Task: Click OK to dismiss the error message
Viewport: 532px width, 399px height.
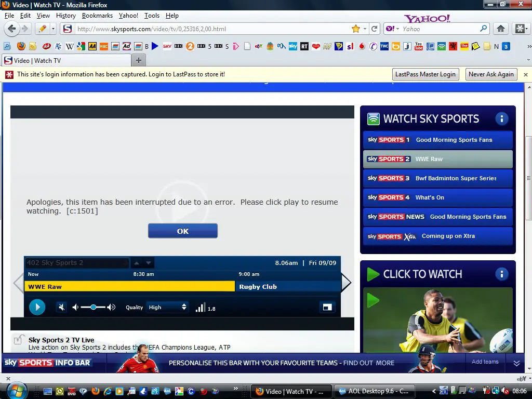Action: point(182,231)
